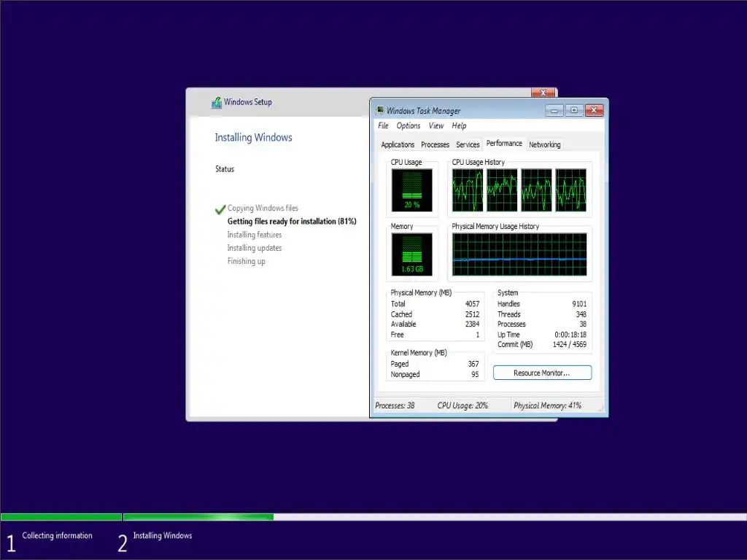Image resolution: width=747 pixels, height=560 pixels.
Task: Click the third CPU usage history graph
Action: click(536, 190)
